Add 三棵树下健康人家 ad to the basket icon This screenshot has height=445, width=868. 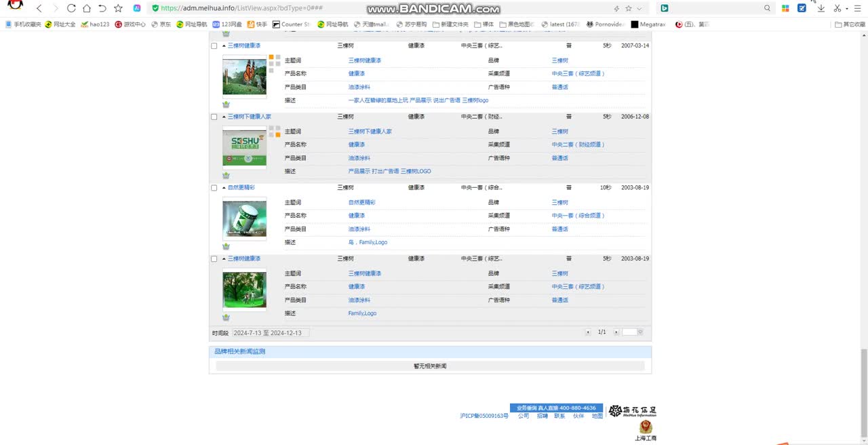click(226, 175)
